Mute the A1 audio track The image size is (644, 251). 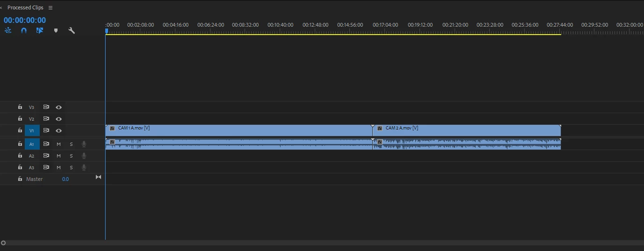coord(59,144)
